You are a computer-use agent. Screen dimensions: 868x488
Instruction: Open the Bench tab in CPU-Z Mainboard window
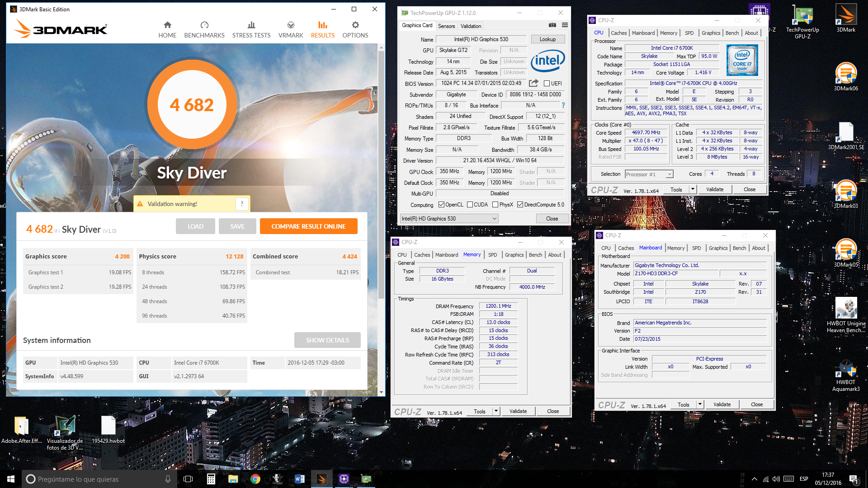[739, 248]
